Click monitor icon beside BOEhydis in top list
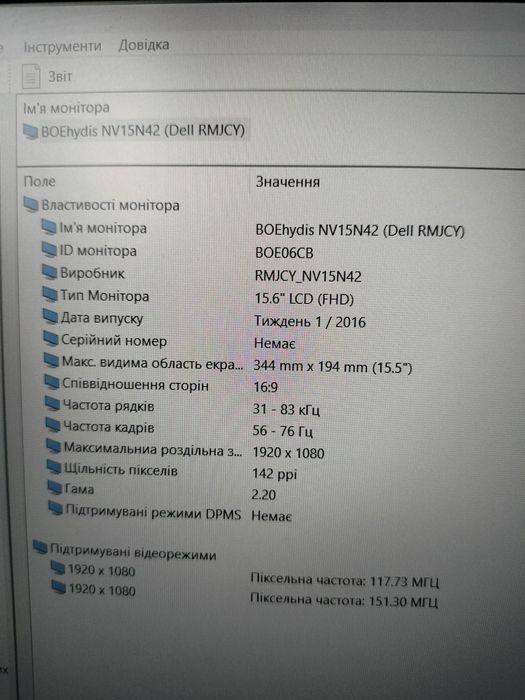 30,131
